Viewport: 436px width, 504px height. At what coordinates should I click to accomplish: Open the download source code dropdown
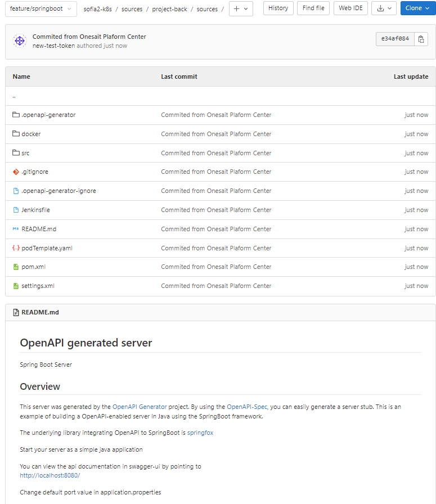(x=384, y=8)
